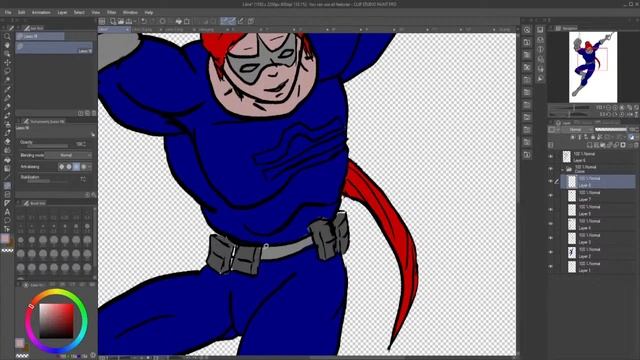This screenshot has height=360, width=640.
Task: Select Layer 3 in the layer list
Action: click(x=598, y=238)
